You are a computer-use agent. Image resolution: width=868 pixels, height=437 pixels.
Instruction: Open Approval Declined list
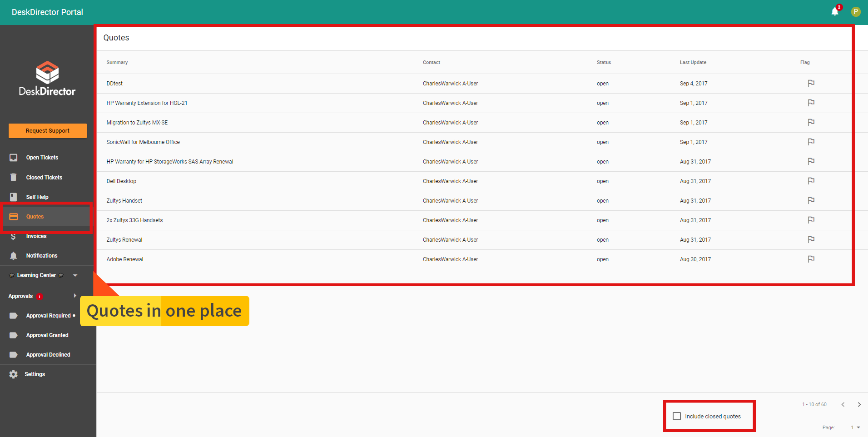point(48,355)
